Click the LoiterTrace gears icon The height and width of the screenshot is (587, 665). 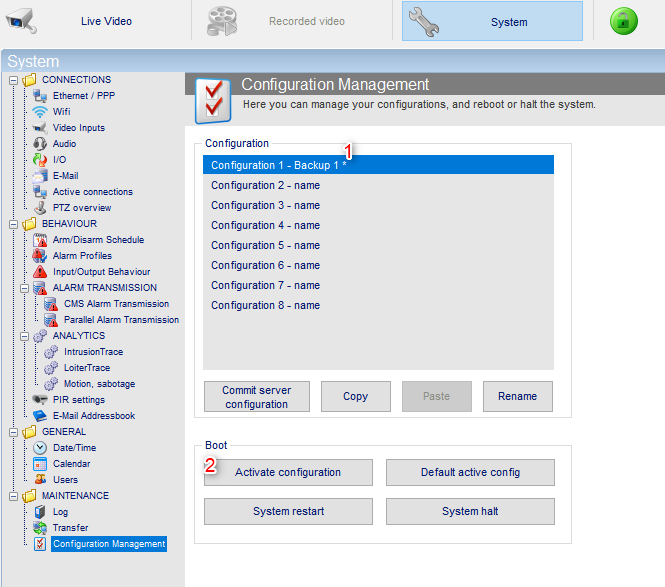[51, 368]
